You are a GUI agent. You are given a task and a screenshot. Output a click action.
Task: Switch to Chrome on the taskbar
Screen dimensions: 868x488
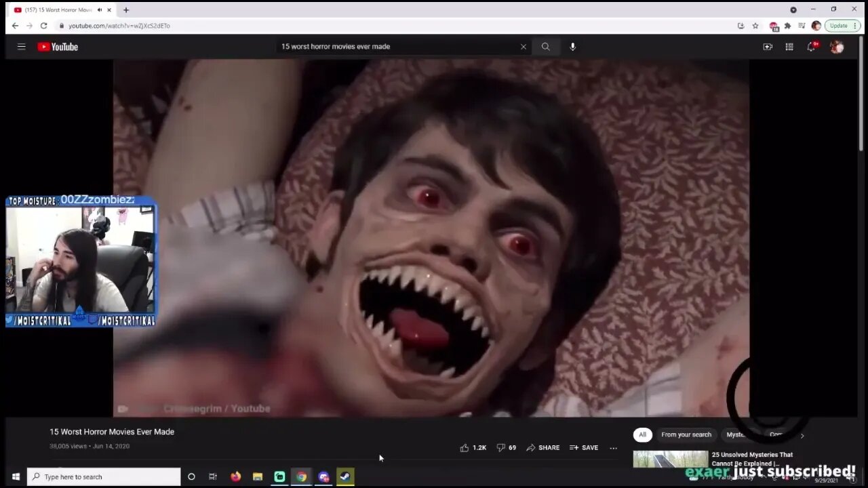(302, 476)
